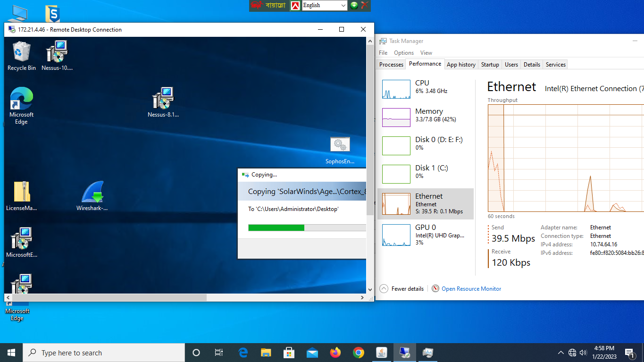Click right arrow of remote desktop horizontal scrollbar
This screenshot has width=644, height=362.
[362, 298]
